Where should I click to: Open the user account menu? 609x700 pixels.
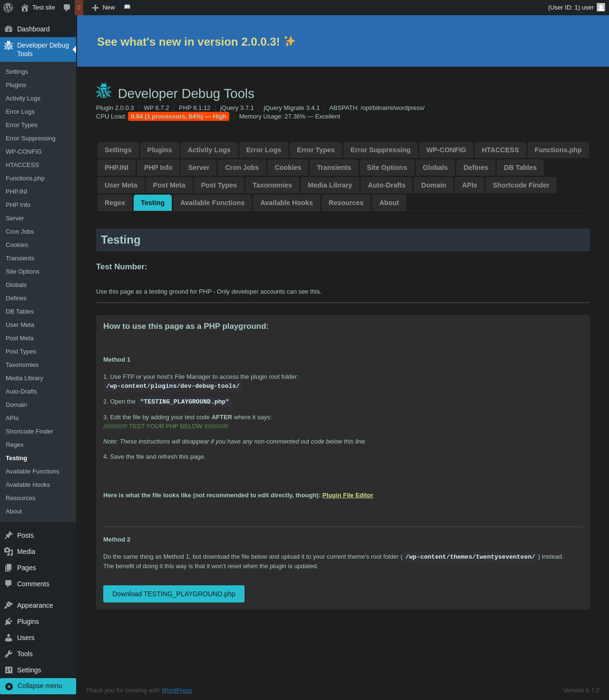coord(576,8)
